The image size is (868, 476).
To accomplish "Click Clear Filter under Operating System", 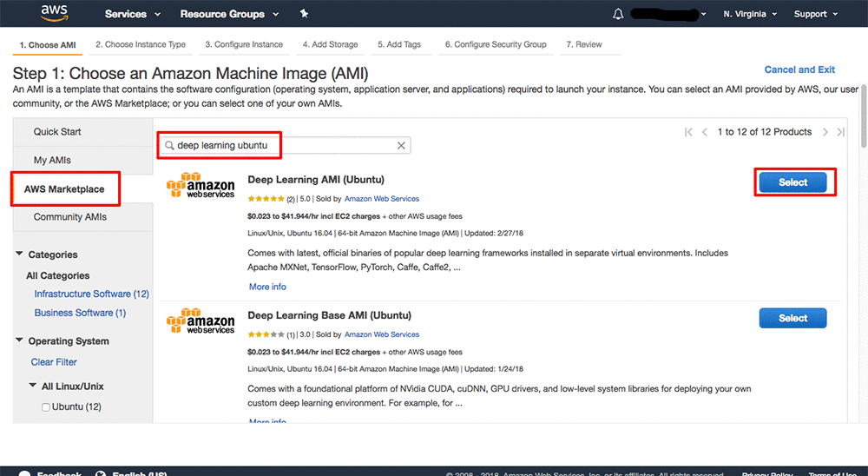I will click(54, 362).
